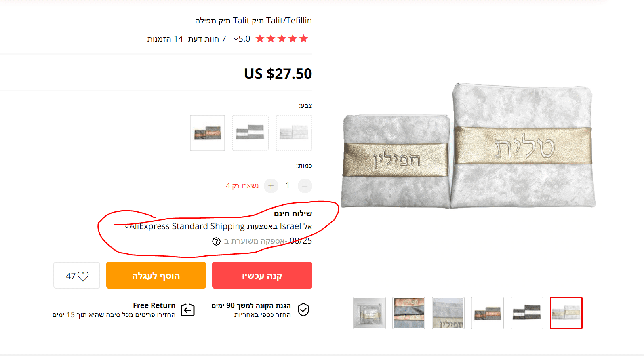Click the main Talit and Tefillin product image
This screenshot has width=644, height=356.
[468, 146]
